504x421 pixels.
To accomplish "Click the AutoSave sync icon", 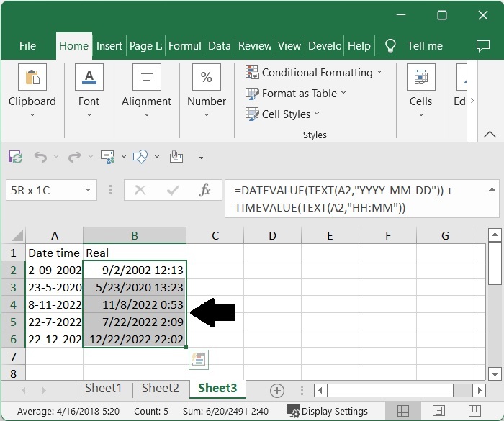I will click(x=15, y=156).
